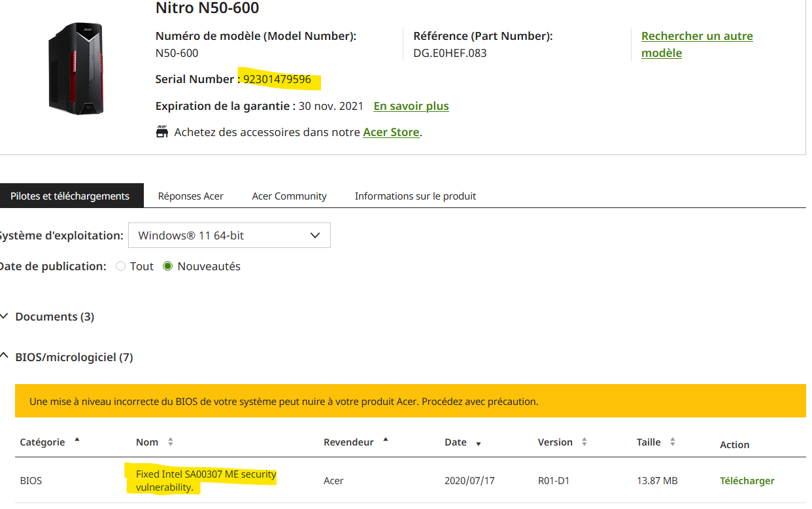
Task: Click the part number DG.E0HEF.083
Action: (450, 53)
